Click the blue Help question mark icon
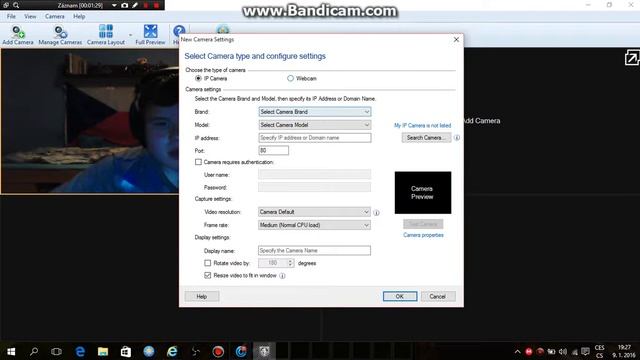The width and height of the screenshot is (640, 360). (x=179, y=31)
